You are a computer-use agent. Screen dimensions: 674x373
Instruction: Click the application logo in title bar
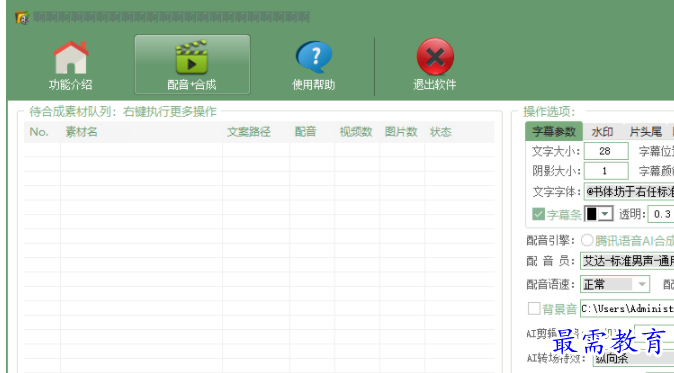coord(22,18)
